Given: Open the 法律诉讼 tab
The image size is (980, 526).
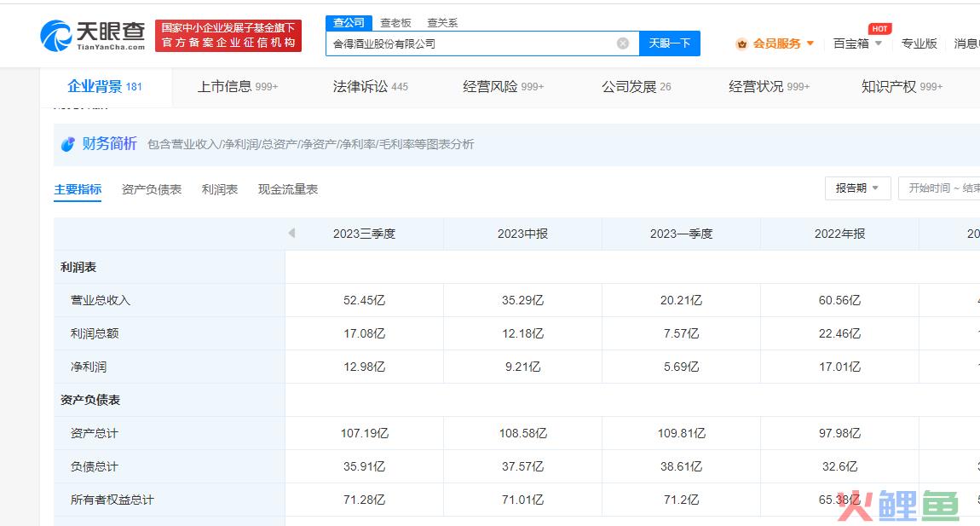Looking at the screenshot, I should pos(370,87).
